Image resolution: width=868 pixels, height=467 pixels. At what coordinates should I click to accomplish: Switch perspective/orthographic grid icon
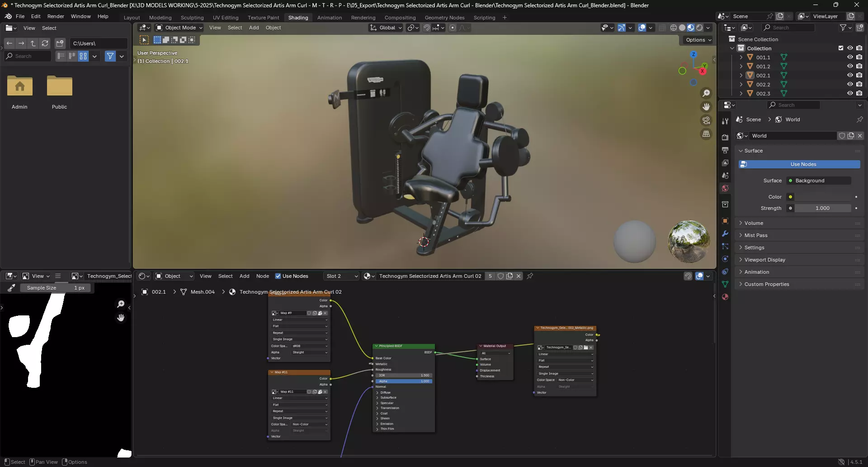click(706, 134)
